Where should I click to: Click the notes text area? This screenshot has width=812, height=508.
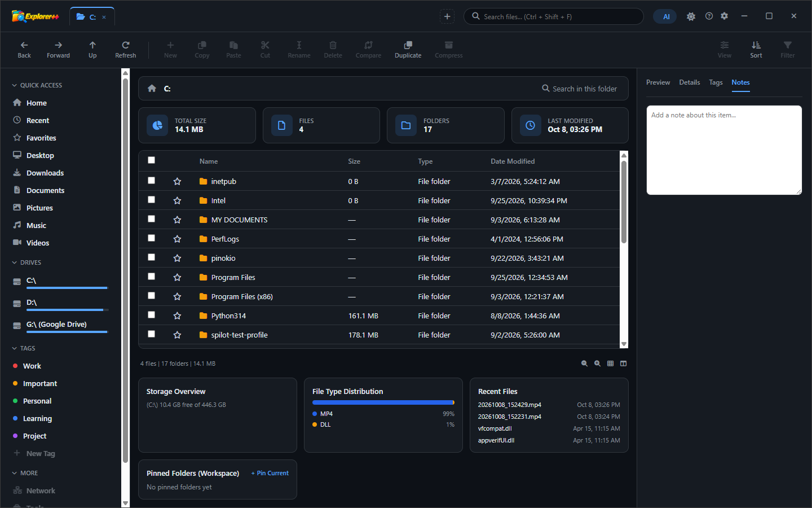(x=724, y=150)
